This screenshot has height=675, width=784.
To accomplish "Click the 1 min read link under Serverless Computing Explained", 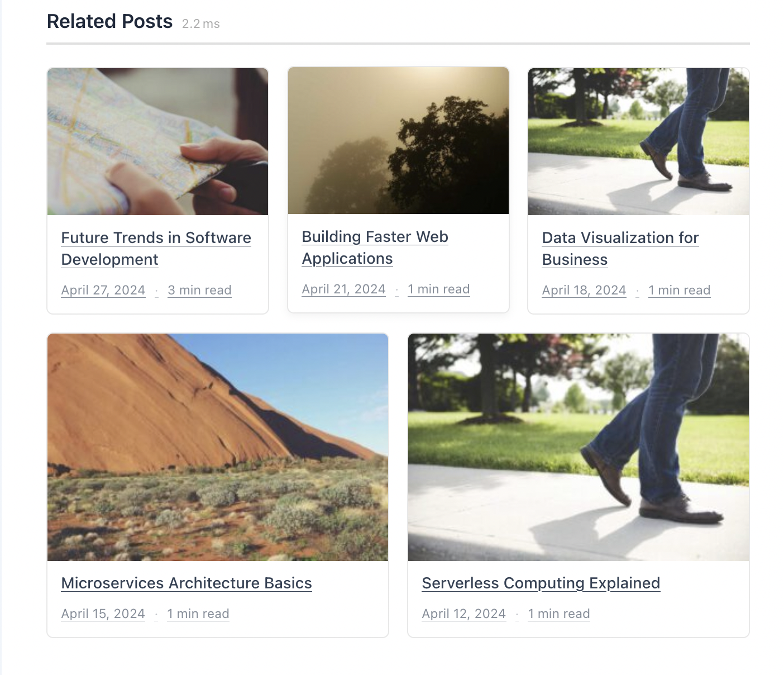I will coord(558,614).
